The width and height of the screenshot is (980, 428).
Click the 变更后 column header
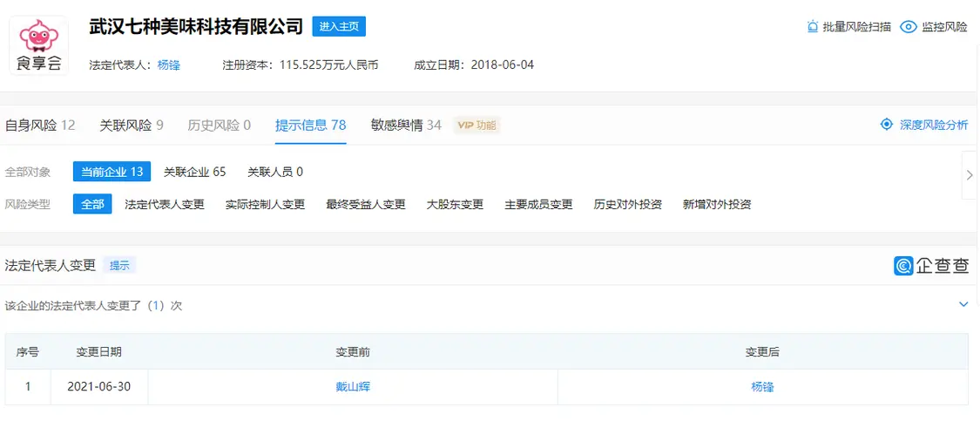point(762,351)
